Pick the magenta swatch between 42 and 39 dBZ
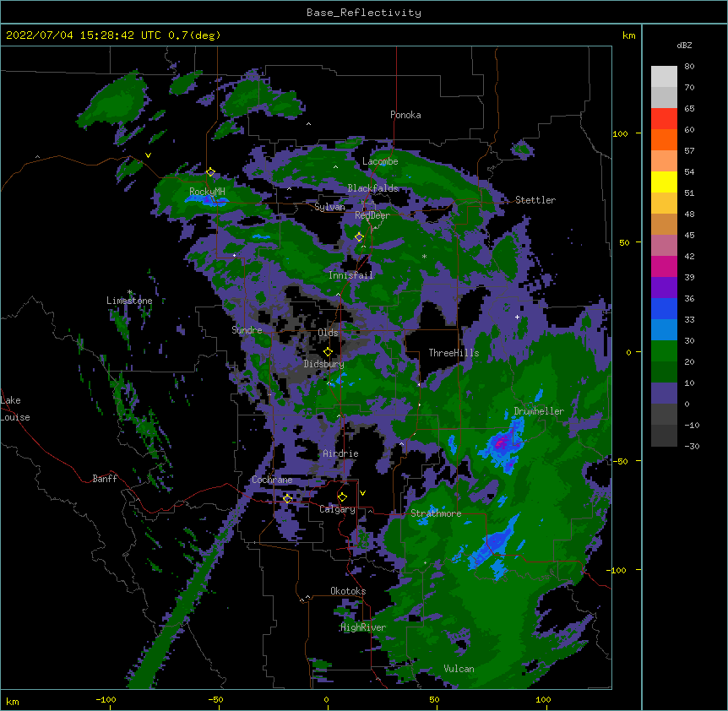 (664, 266)
